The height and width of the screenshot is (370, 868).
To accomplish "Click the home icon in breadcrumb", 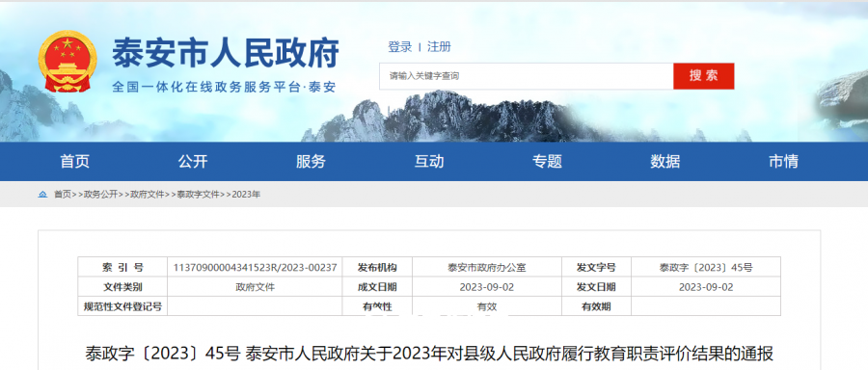I will (x=42, y=195).
